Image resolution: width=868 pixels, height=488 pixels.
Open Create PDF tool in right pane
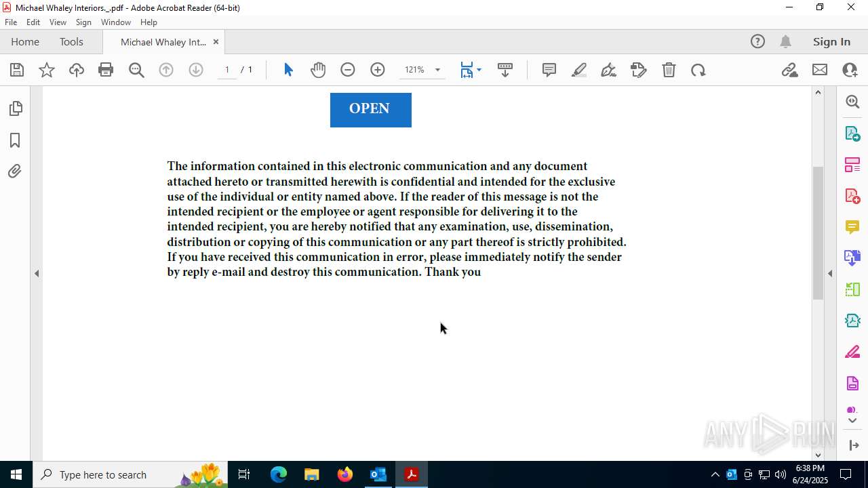click(x=852, y=196)
